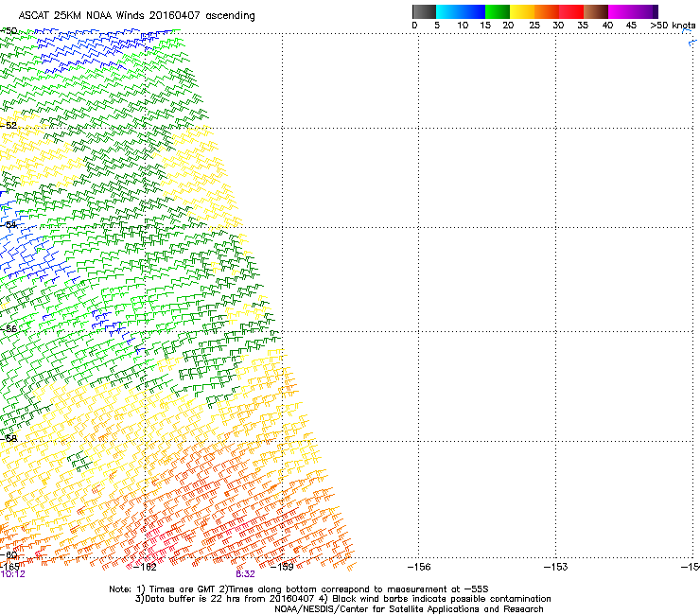700x615 pixels.
Task: Pick the yellow 20–25 knots color segment
Action: click(522, 11)
